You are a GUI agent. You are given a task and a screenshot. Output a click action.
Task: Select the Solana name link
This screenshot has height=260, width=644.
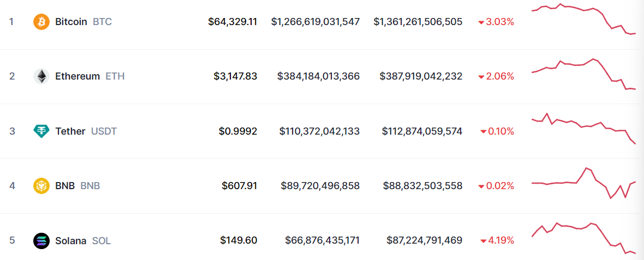point(71,240)
